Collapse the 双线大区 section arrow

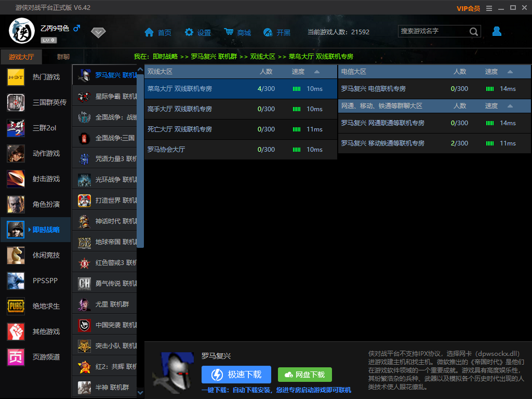point(317,72)
